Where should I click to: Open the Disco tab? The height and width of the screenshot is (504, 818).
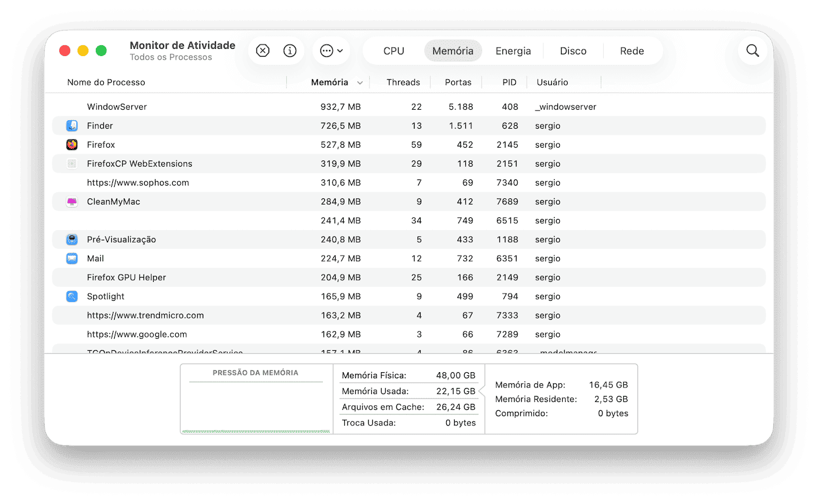click(573, 51)
